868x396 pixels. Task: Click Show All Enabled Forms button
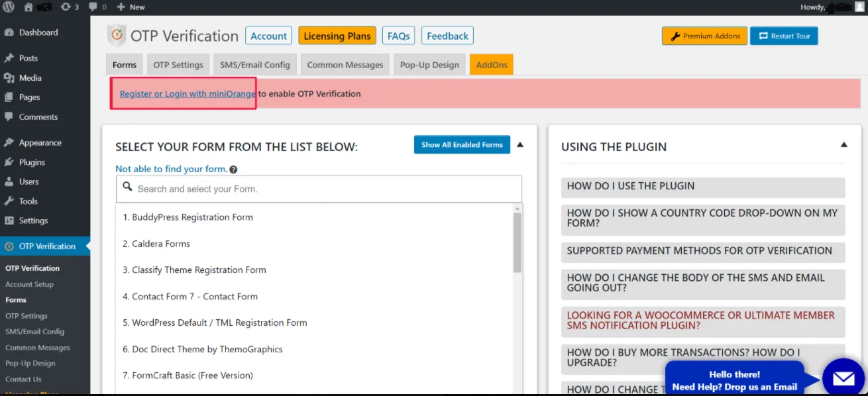(462, 144)
